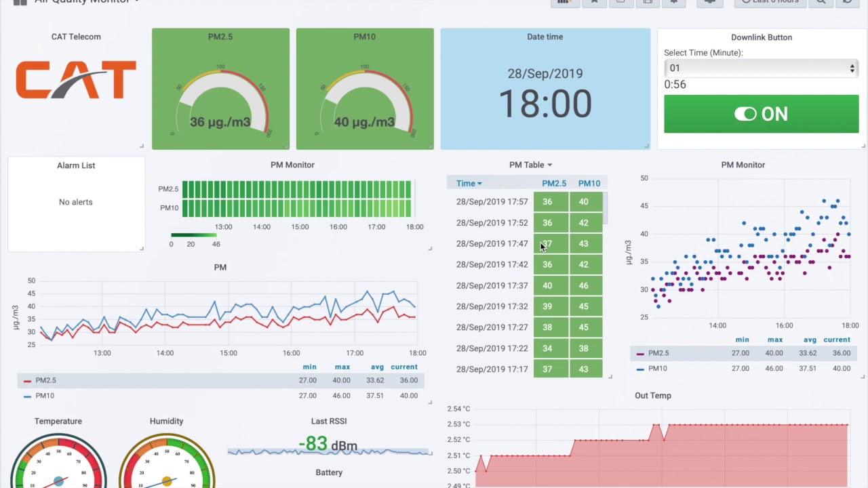868x488 pixels.
Task: Click the 28/Sep/2019 17:32 time cell
Action: tap(492, 306)
